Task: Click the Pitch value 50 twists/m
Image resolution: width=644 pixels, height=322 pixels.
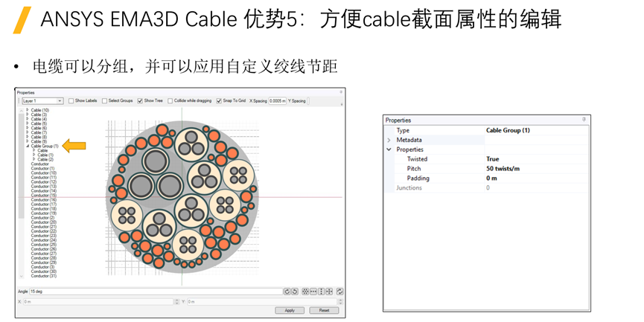Action: point(503,169)
